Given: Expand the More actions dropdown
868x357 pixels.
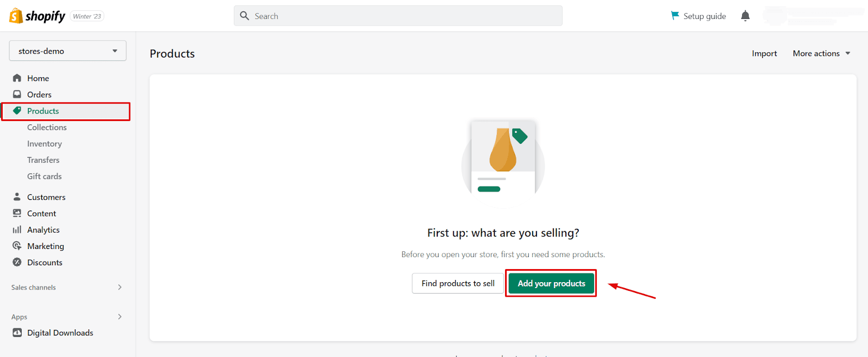Looking at the screenshot, I should point(821,53).
